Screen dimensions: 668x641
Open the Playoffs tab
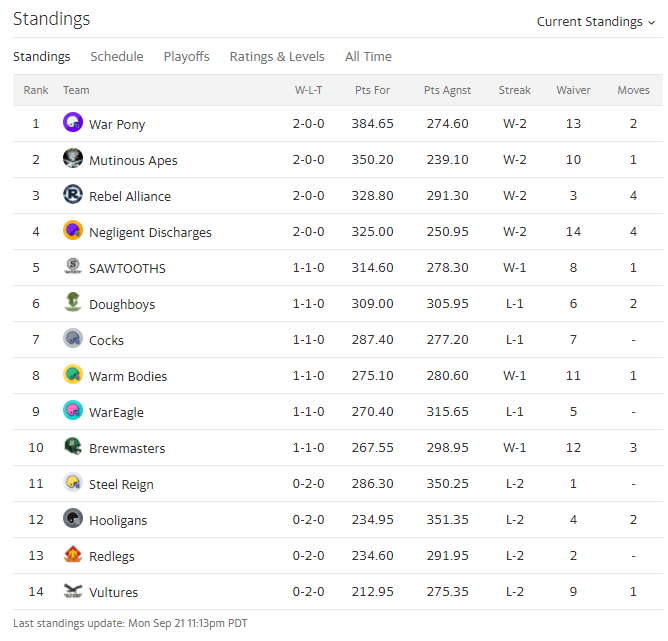pyautogui.click(x=187, y=57)
